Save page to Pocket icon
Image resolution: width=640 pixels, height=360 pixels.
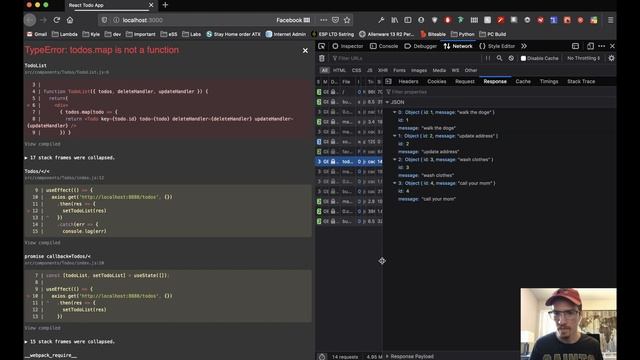(x=335, y=20)
